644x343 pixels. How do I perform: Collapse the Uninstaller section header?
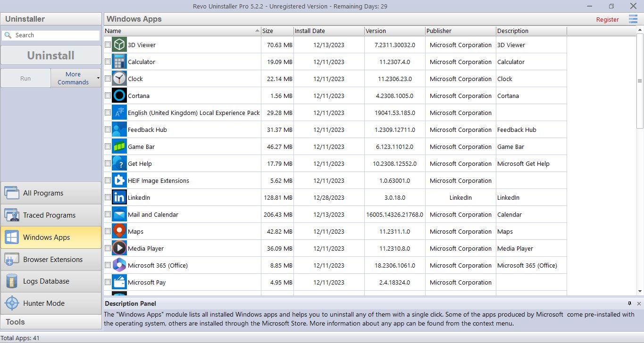click(x=51, y=19)
